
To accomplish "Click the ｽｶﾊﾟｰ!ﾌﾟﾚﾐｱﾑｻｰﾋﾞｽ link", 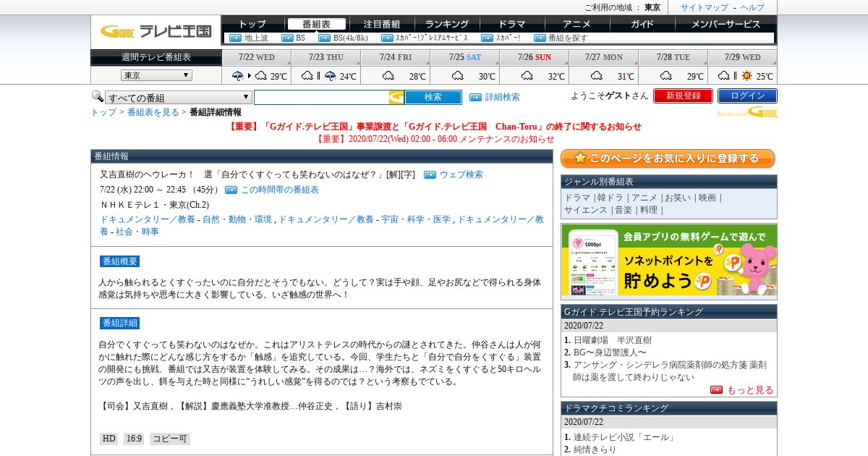I will (432, 38).
